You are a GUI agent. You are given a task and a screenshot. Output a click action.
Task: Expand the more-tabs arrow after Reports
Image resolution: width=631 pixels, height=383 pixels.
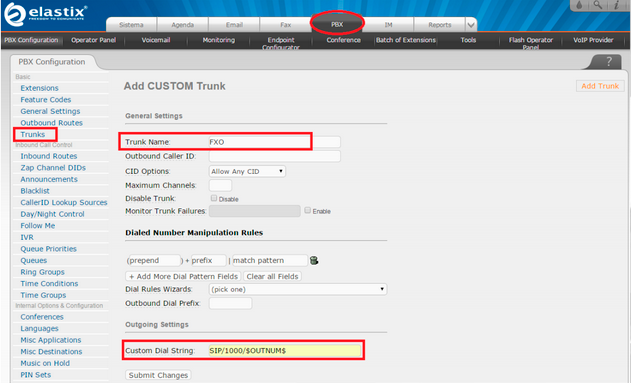point(471,25)
